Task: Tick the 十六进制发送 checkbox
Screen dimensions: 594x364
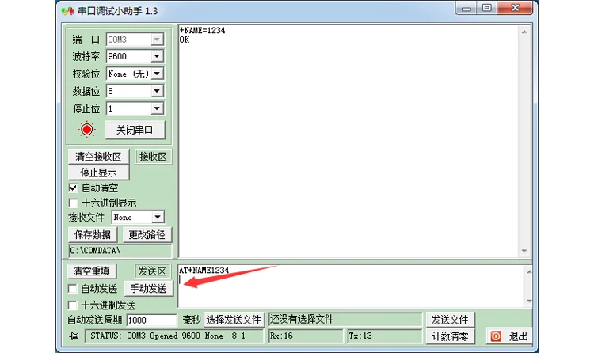Action: coord(72,305)
